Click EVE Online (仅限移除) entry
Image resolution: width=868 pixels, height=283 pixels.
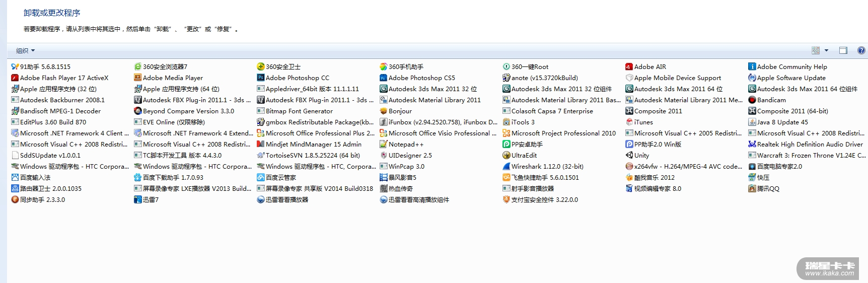(170, 122)
